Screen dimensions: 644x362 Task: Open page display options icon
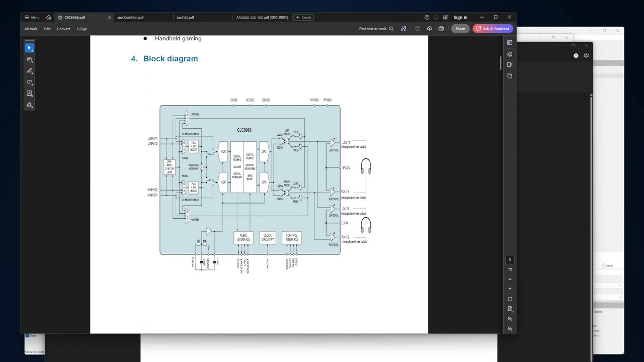click(x=510, y=309)
